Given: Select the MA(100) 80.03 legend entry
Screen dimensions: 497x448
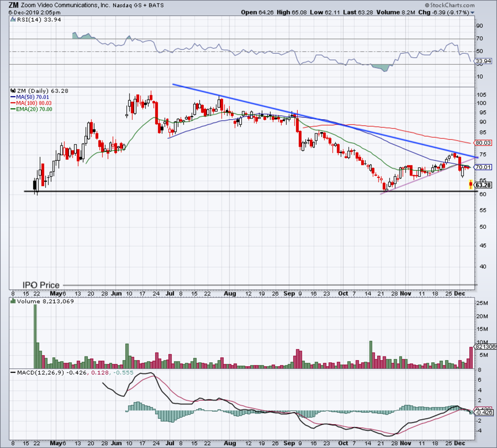Looking at the screenshot, I should coord(31,103).
